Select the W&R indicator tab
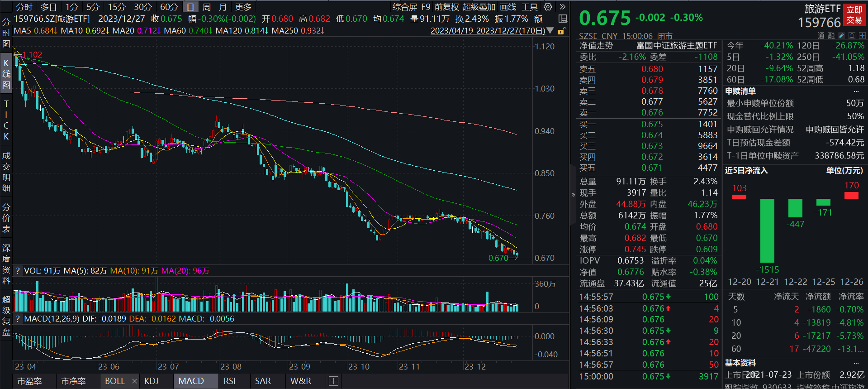 click(301, 381)
